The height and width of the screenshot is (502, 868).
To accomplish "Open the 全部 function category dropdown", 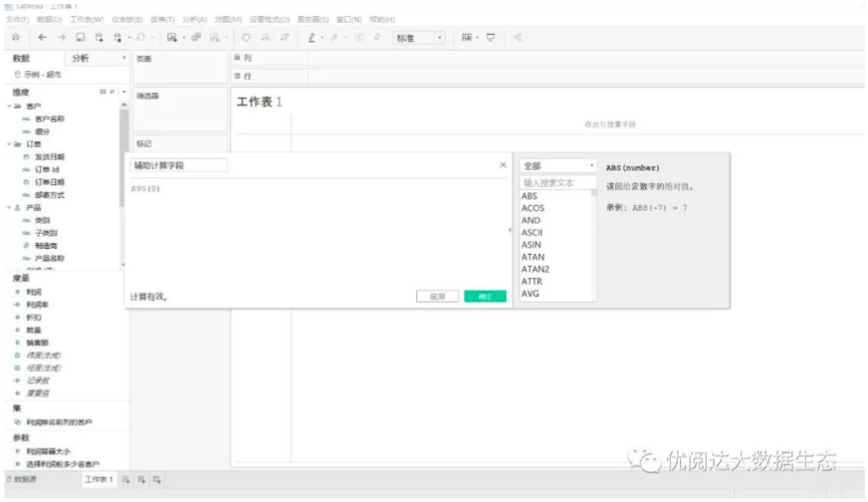I will (x=558, y=166).
